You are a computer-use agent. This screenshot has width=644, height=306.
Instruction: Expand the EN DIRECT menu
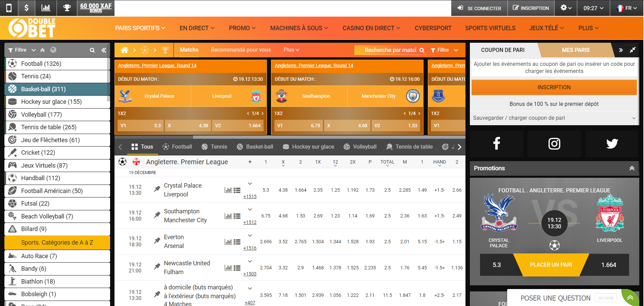click(197, 28)
